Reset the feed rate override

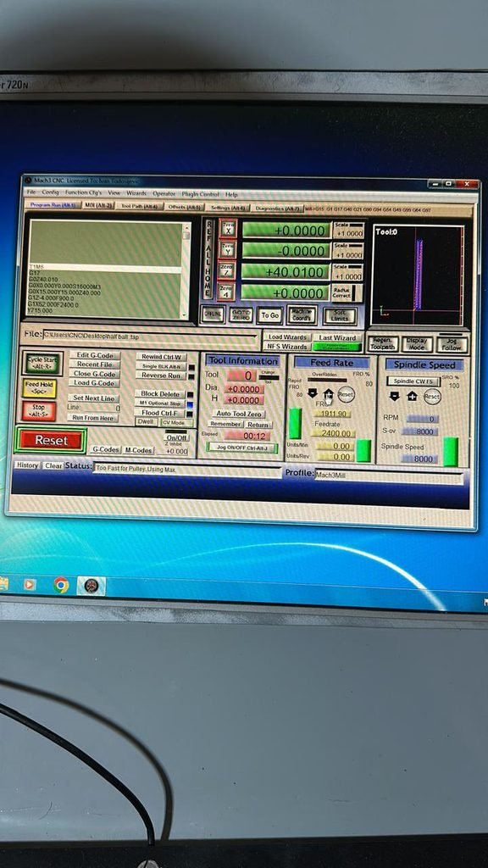click(x=346, y=395)
